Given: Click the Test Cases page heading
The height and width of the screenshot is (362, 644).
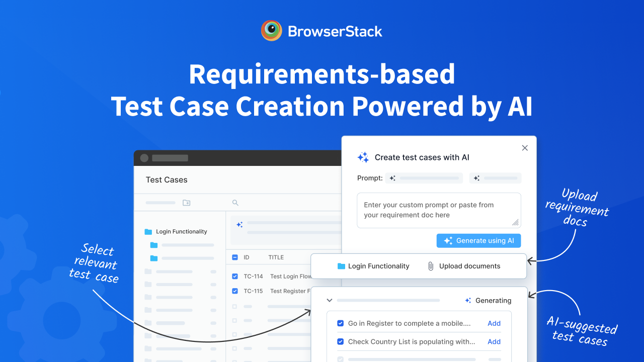Looking at the screenshot, I should [167, 179].
